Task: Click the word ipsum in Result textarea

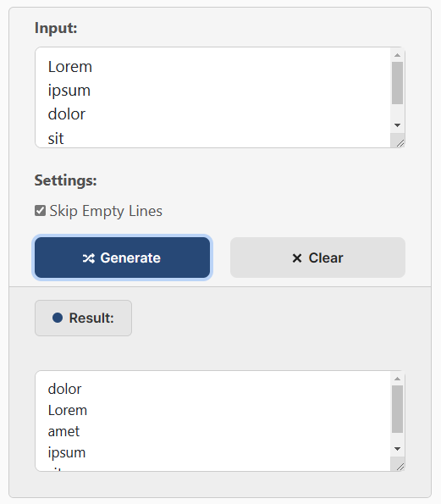Action: 67,453
